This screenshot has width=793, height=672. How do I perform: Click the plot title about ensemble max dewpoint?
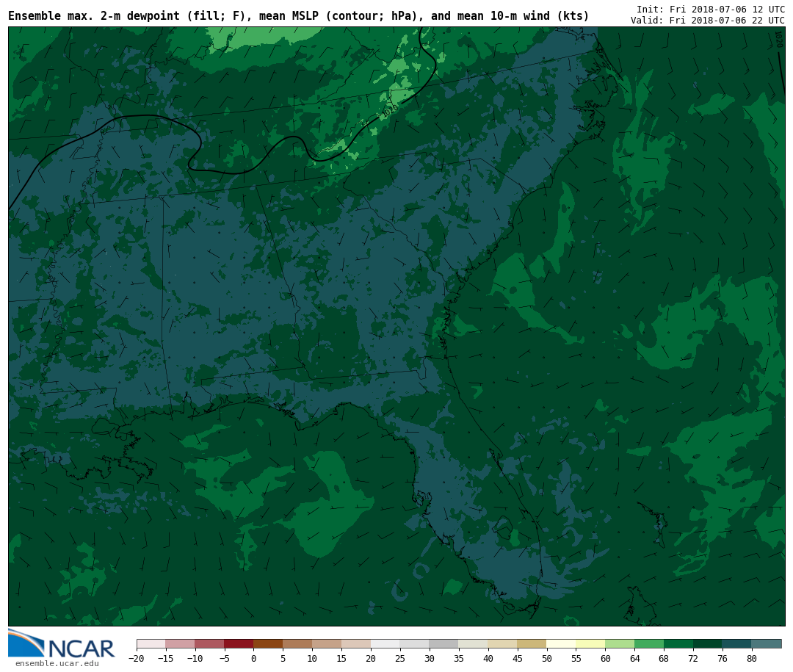pyautogui.click(x=298, y=15)
